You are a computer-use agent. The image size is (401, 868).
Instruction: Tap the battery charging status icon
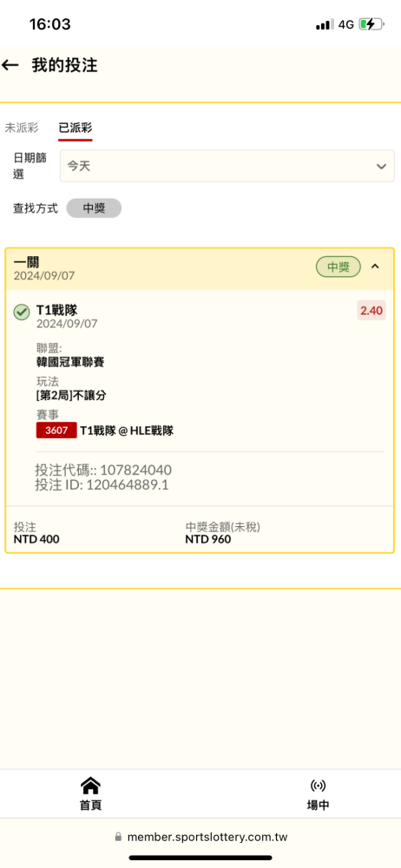pyautogui.click(x=371, y=24)
